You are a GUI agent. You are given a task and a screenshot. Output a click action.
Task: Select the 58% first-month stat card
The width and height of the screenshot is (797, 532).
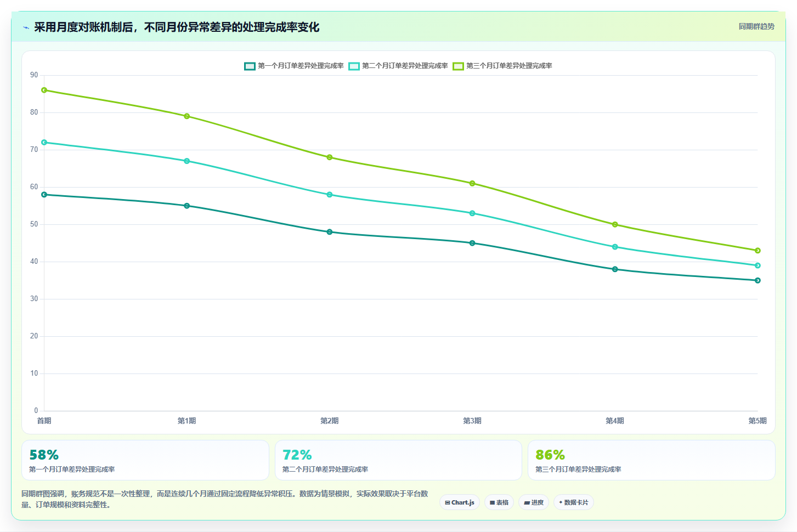[x=145, y=460]
